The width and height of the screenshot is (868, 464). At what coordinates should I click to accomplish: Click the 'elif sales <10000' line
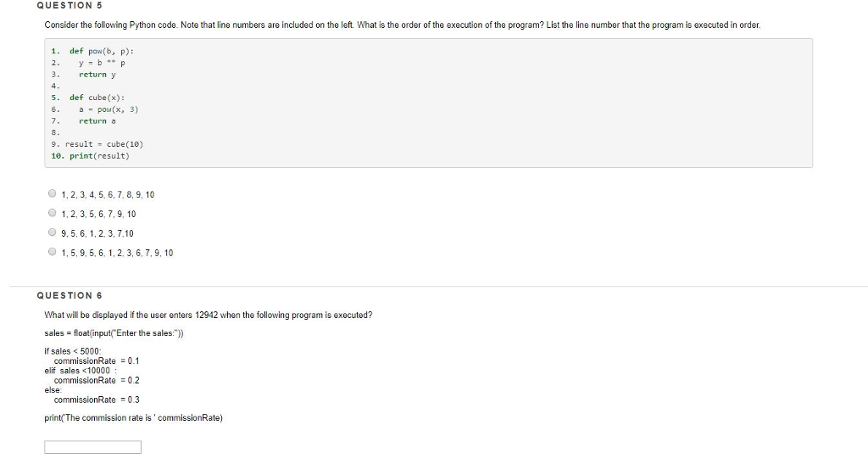(81, 371)
